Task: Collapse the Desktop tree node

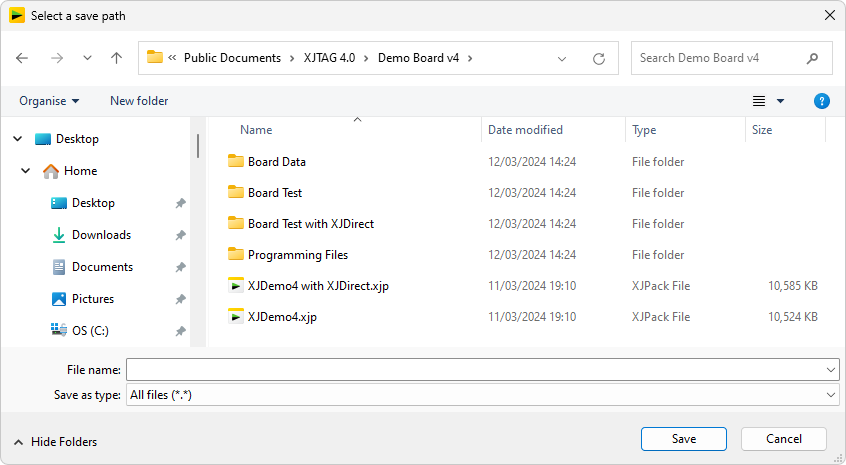Action: [18, 139]
